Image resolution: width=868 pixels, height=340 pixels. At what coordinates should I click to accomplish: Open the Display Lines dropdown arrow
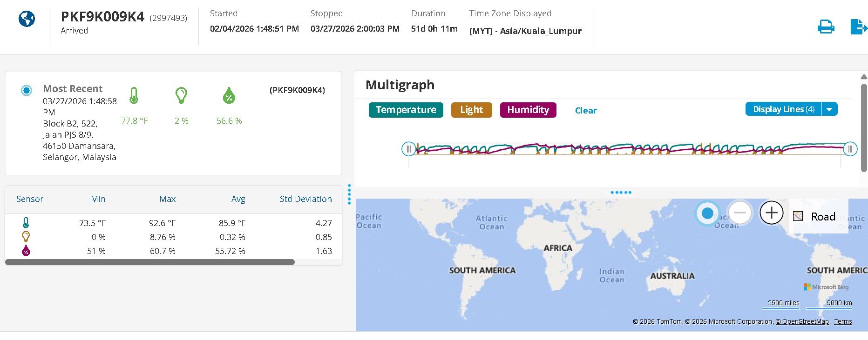pyautogui.click(x=829, y=109)
